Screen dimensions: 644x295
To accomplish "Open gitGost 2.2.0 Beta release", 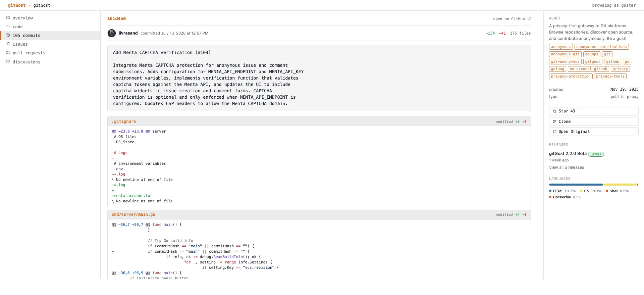I will [568, 154].
